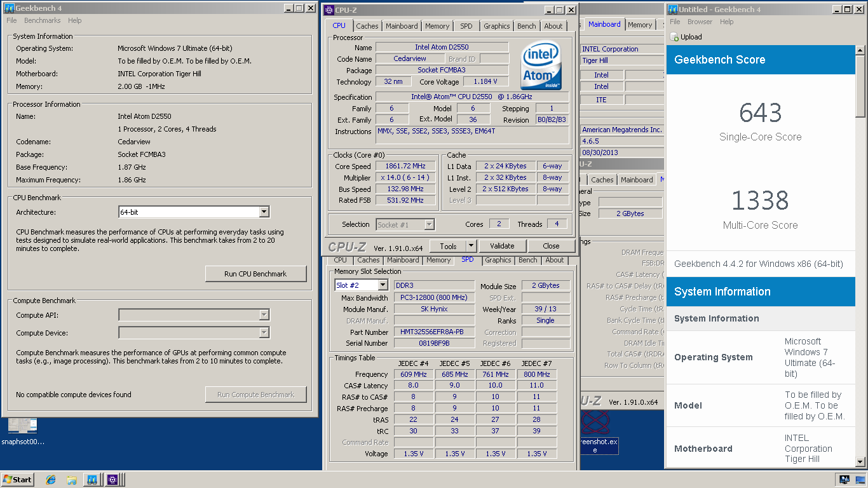The height and width of the screenshot is (488, 868).
Task: Click the Geekbench 4 title bar icon
Action: tap(10, 8)
